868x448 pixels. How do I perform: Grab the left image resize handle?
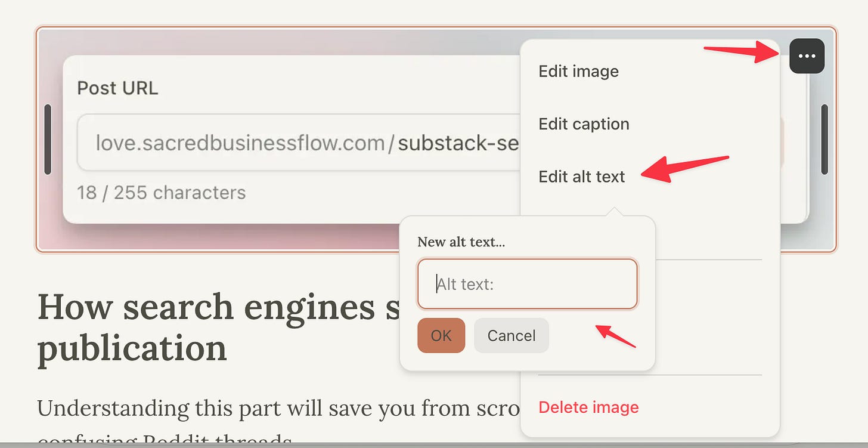click(48, 140)
